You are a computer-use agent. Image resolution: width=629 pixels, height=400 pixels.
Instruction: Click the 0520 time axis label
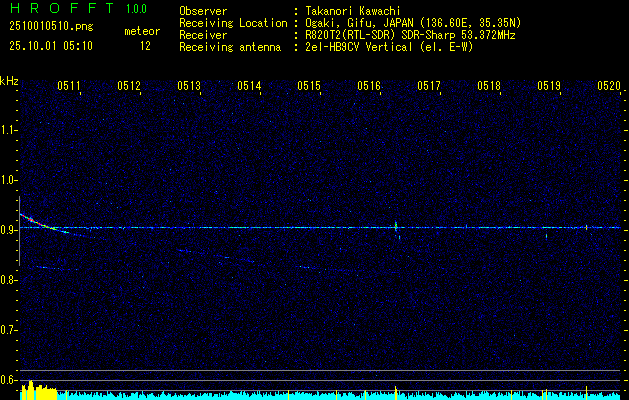coord(609,85)
